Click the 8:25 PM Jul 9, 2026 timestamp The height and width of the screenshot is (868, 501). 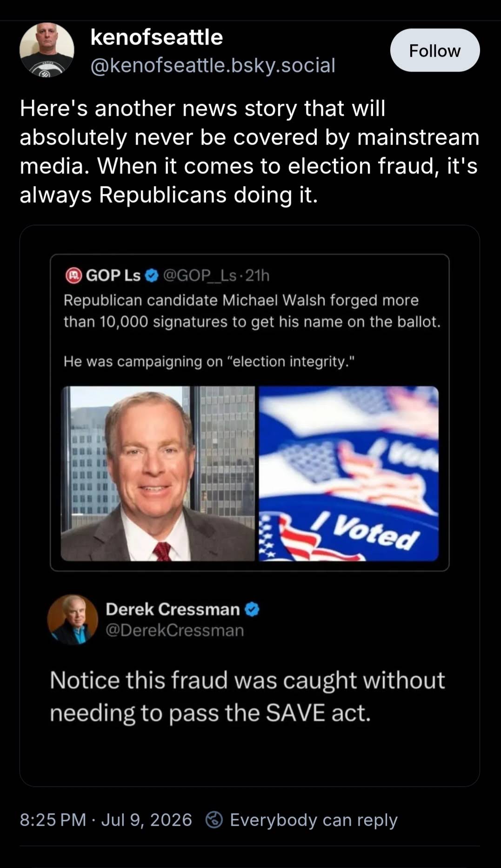(x=106, y=820)
